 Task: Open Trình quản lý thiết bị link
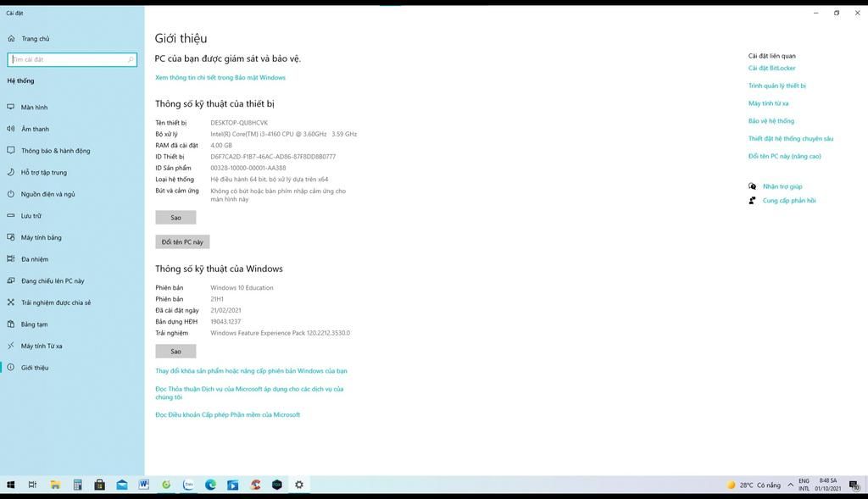point(777,86)
